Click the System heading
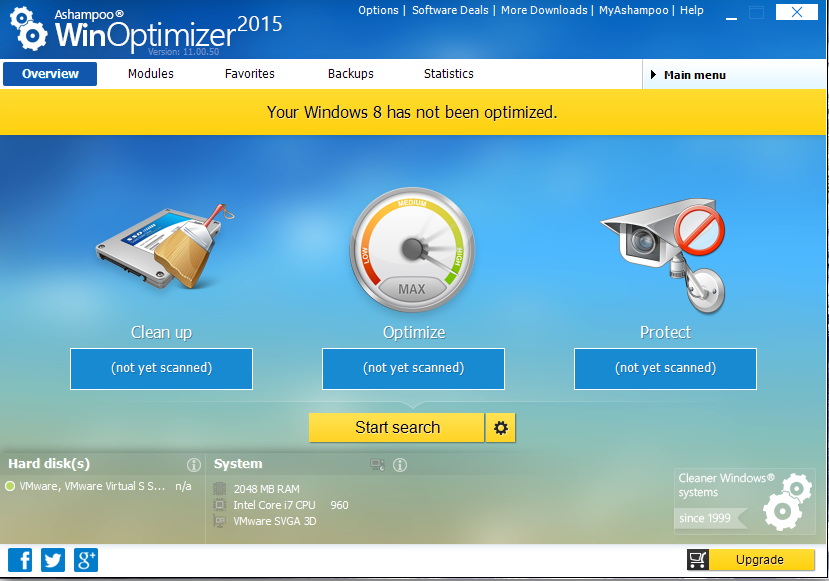The height and width of the screenshot is (581, 829). coord(238,464)
